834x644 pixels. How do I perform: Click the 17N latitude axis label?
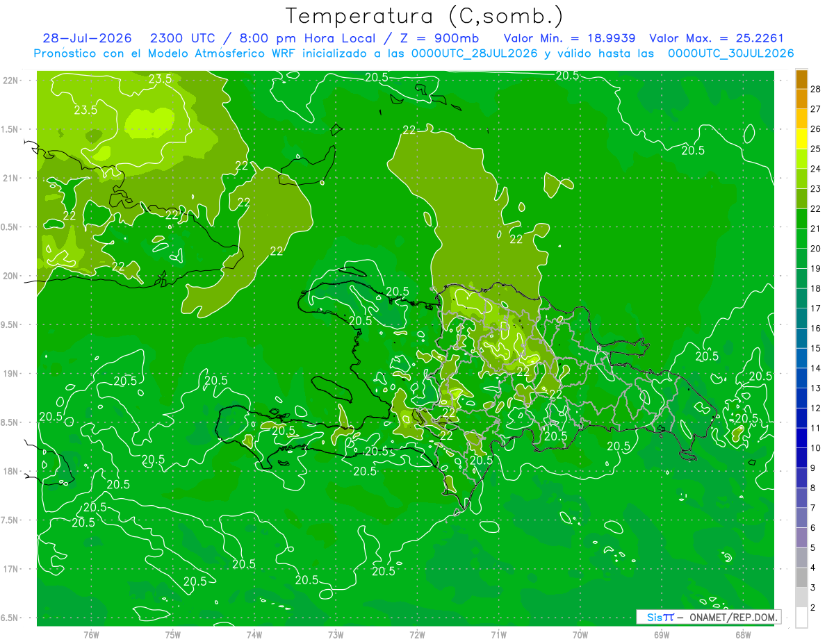[x=10, y=570]
